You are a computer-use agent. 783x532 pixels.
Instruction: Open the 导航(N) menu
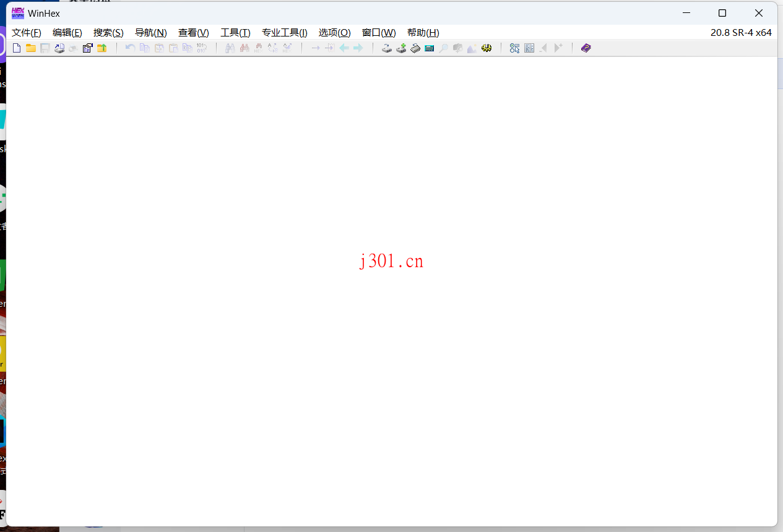point(151,33)
